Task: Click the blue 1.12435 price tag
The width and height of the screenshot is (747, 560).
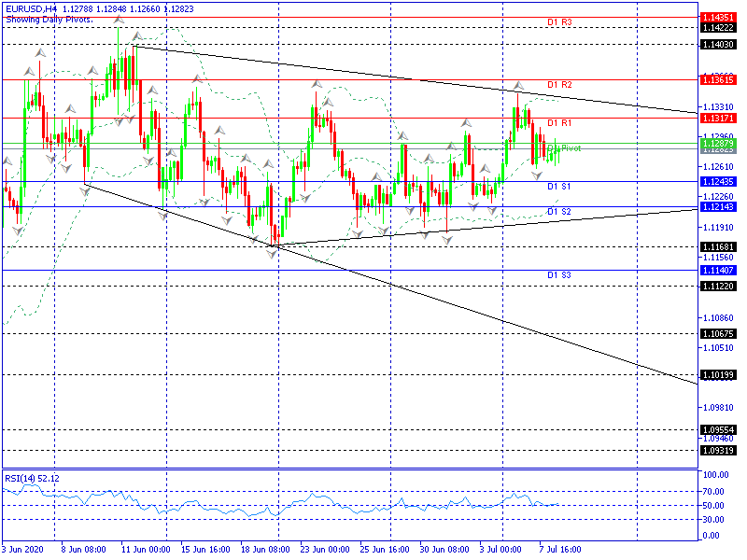Action: pyautogui.click(x=718, y=182)
